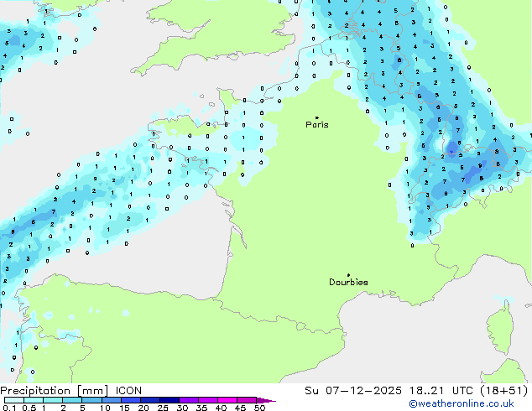Click the Dourbies city label

pyautogui.click(x=348, y=282)
